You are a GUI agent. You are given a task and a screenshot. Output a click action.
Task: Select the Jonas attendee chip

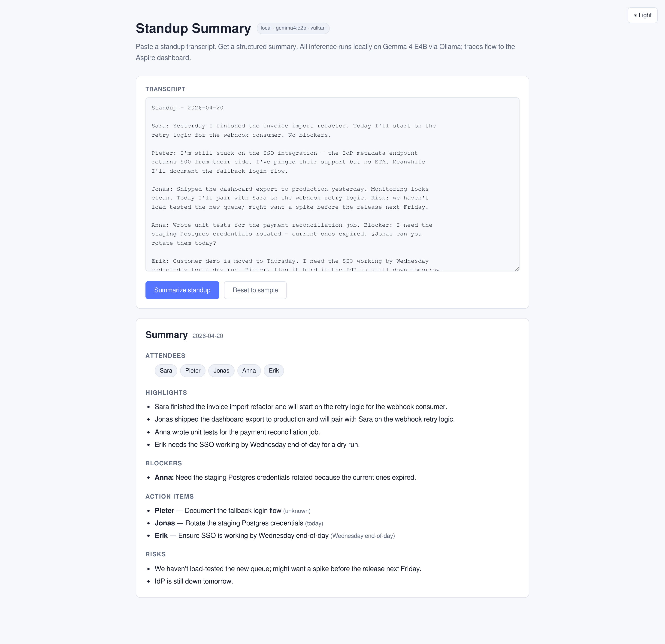click(x=221, y=370)
